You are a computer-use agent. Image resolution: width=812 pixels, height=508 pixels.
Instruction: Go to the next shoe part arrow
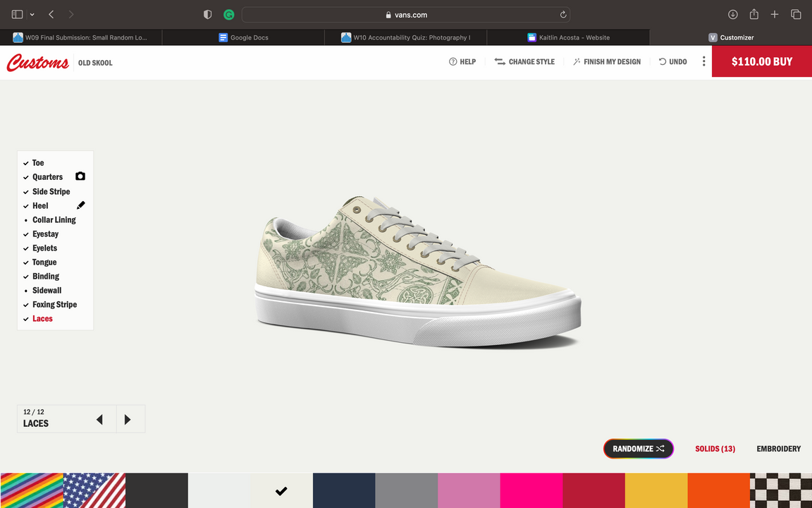(128, 420)
